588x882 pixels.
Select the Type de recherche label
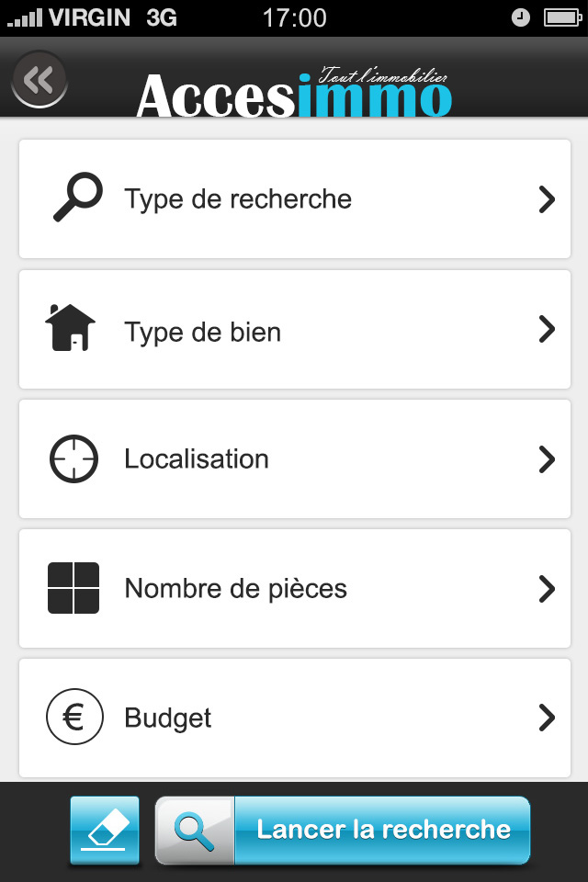point(238,199)
